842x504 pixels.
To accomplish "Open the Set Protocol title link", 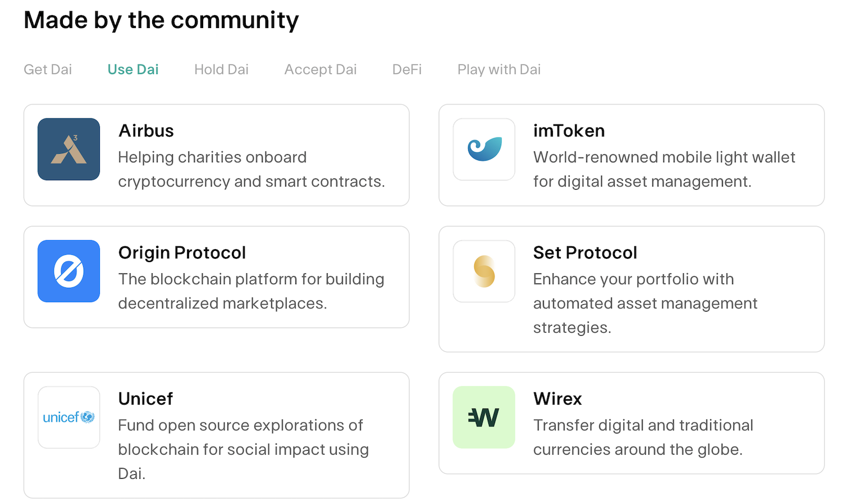I will pyautogui.click(x=585, y=253).
